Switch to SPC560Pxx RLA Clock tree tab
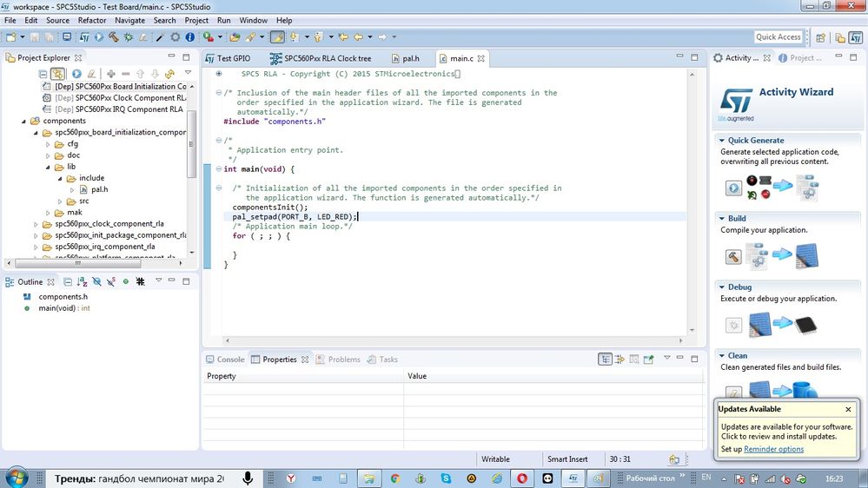This screenshot has height=488, width=868. click(321, 58)
